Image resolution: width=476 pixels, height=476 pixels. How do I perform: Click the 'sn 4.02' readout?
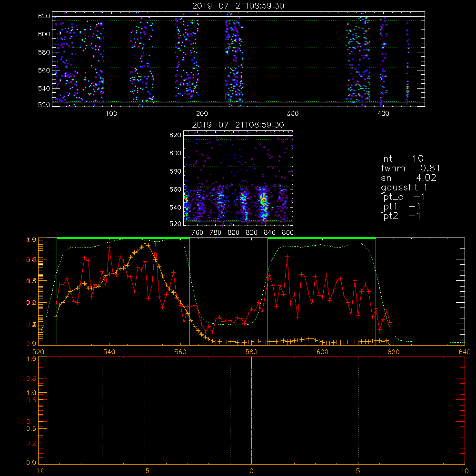408,178
